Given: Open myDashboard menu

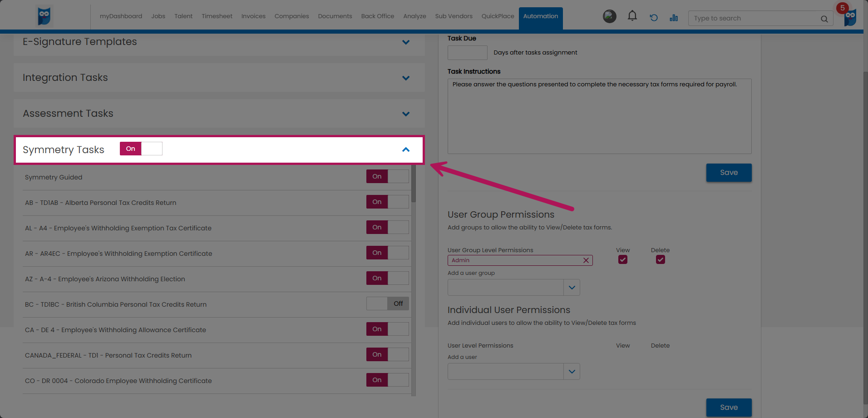Looking at the screenshot, I should point(121,16).
